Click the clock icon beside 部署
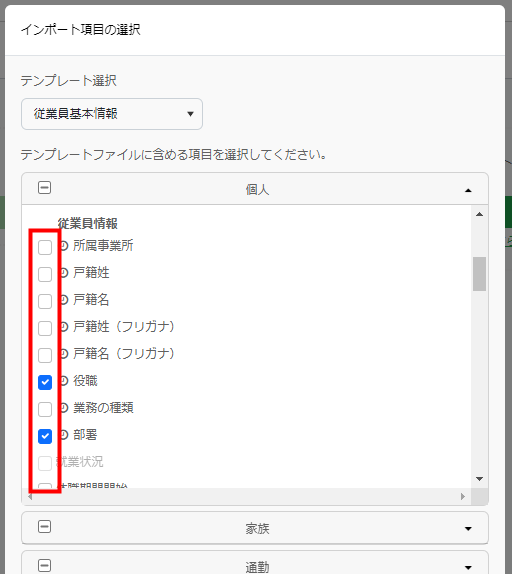 click(64, 435)
